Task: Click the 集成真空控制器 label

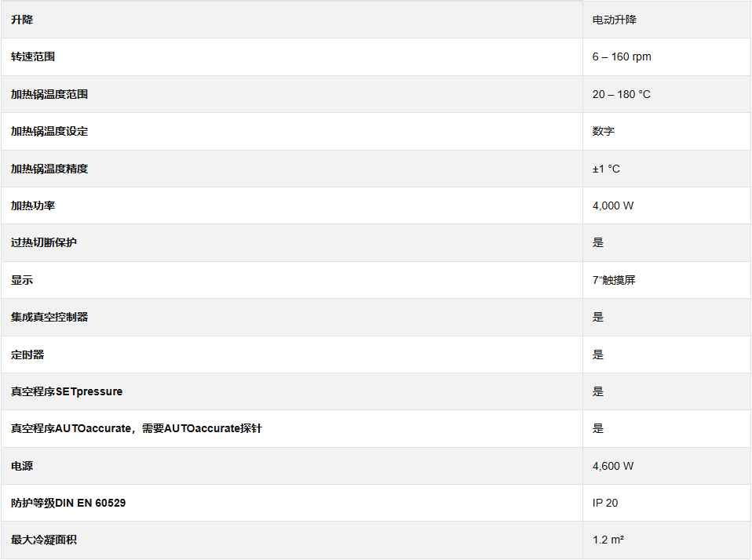Action: point(49,317)
